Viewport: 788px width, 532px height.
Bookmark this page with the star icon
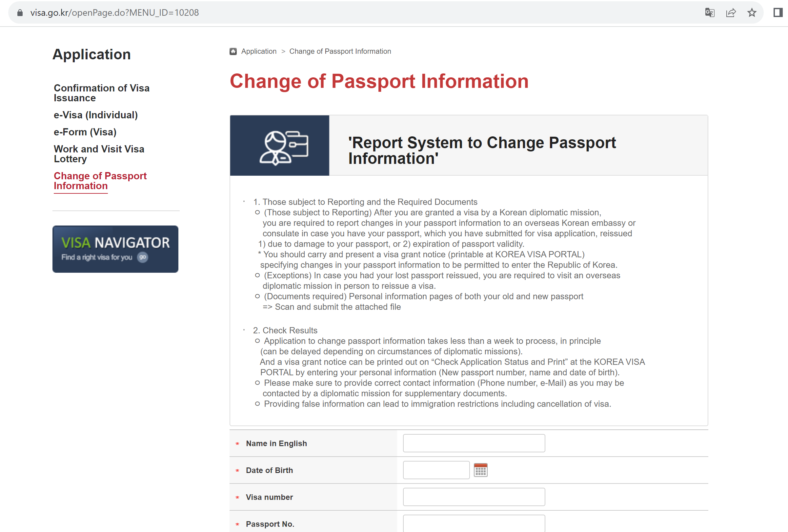[x=752, y=12]
